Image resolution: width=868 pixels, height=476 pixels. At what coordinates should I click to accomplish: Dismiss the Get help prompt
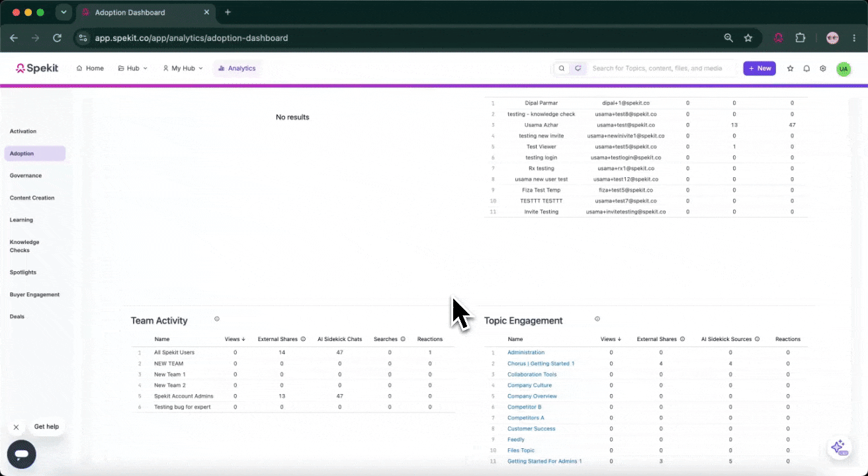coord(16,427)
